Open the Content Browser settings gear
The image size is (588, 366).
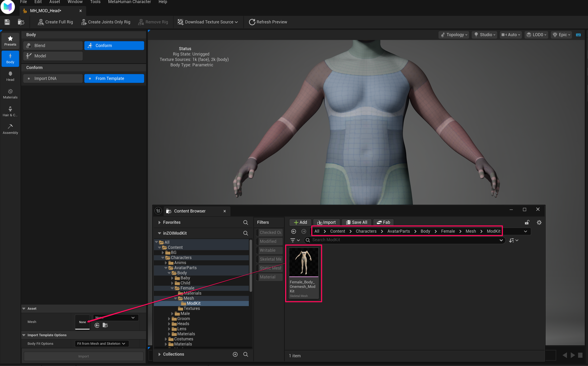pos(539,222)
